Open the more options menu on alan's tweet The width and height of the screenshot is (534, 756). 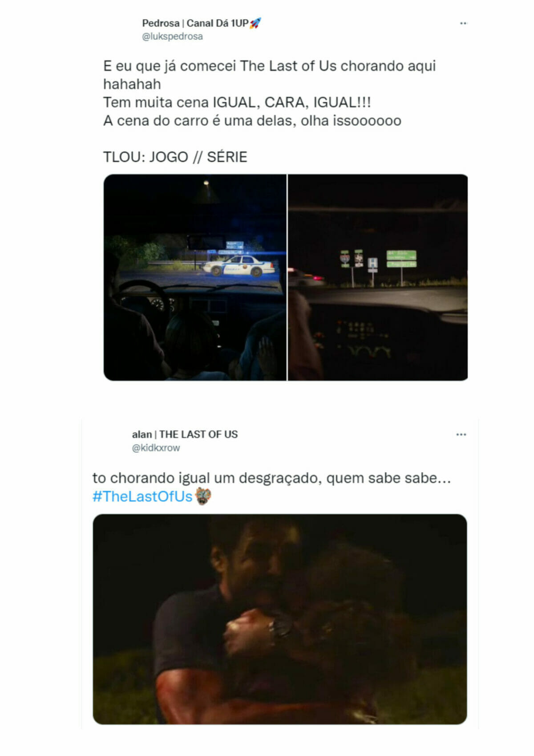[461, 434]
